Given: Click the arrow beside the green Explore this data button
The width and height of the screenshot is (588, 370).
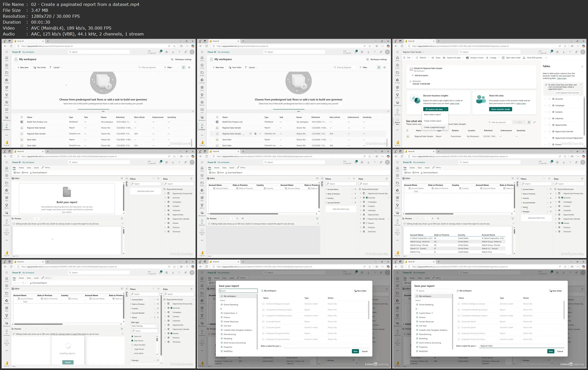Looking at the screenshot, I should pos(447,109).
